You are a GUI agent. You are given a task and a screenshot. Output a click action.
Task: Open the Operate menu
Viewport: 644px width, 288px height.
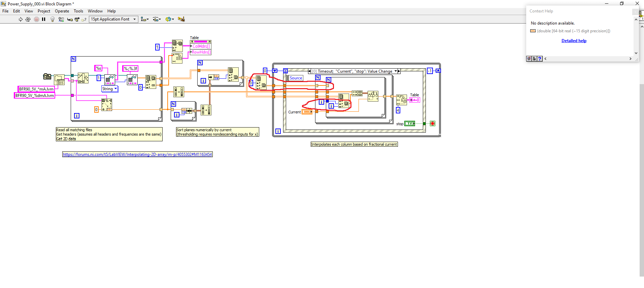[62, 11]
